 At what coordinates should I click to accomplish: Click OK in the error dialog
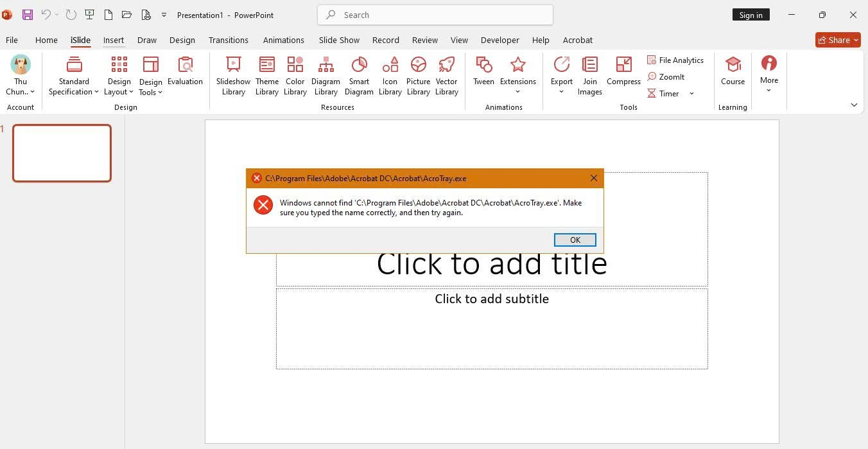(x=575, y=240)
